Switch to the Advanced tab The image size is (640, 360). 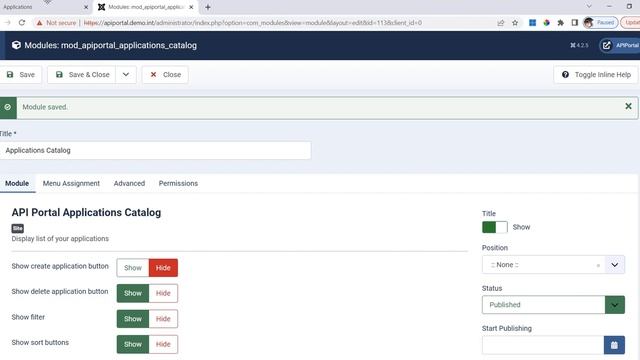[x=129, y=183]
